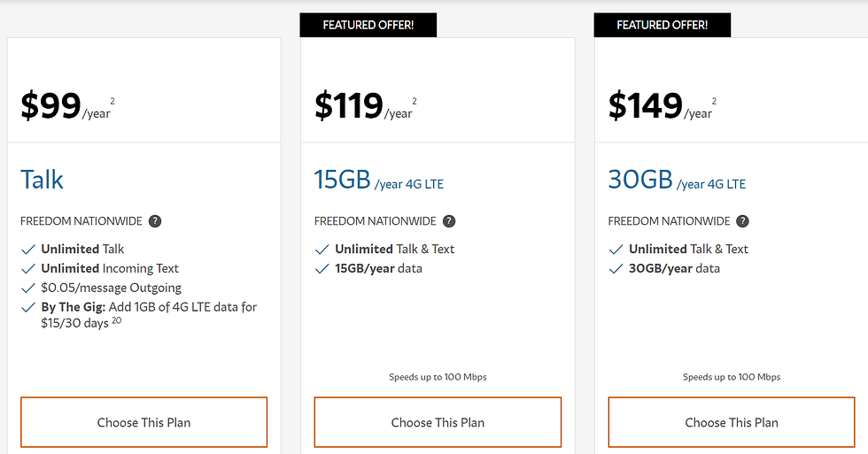Choose the $99 per year Talk plan
868x454 pixels.
point(143,422)
